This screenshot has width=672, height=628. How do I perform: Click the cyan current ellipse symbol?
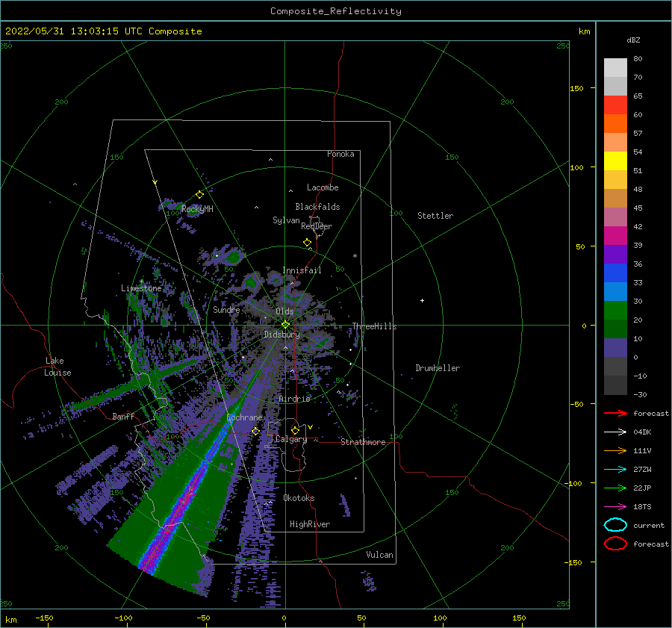tap(615, 525)
